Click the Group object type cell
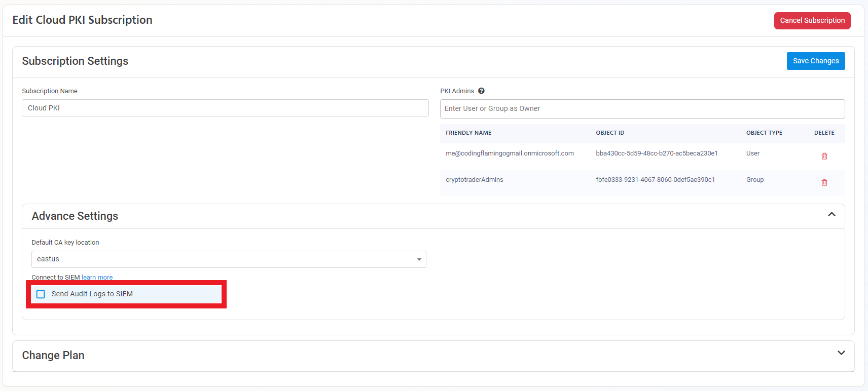 point(755,180)
